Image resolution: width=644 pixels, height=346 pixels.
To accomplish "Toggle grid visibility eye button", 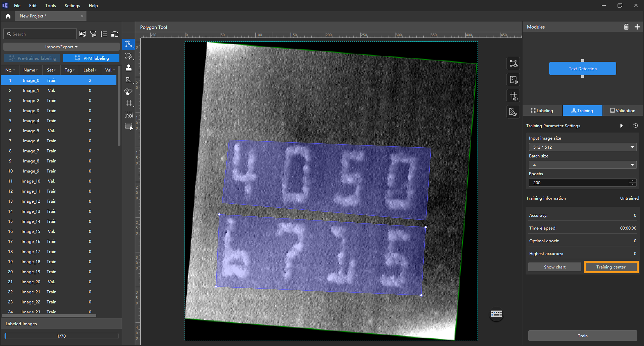I will [x=513, y=96].
